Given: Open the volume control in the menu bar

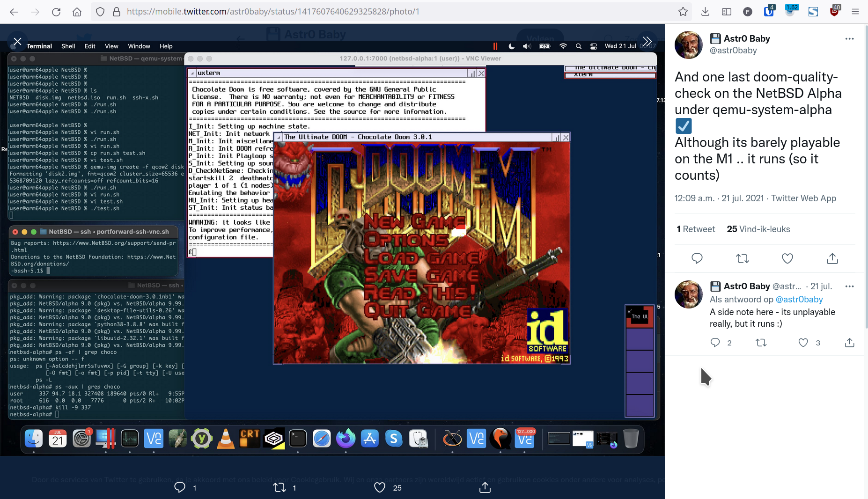Looking at the screenshot, I should [527, 46].
